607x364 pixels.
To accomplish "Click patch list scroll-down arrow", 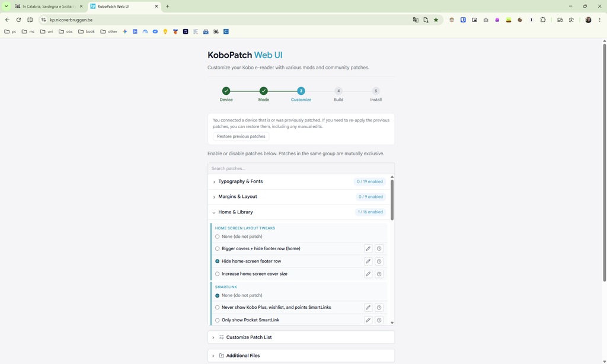I will click(392, 323).
